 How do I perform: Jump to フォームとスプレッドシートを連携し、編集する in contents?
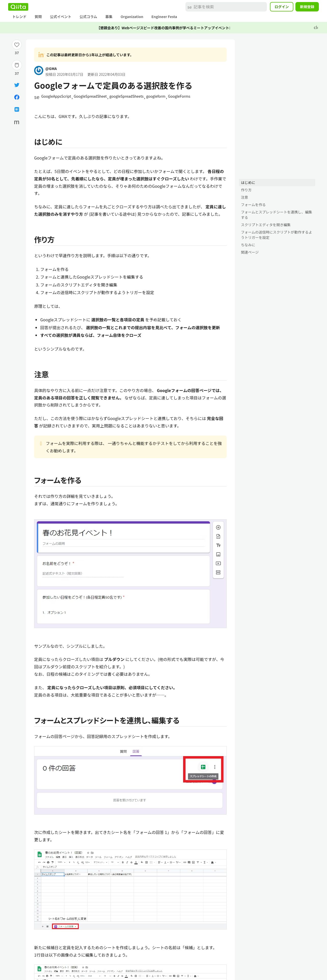point(277,215)
